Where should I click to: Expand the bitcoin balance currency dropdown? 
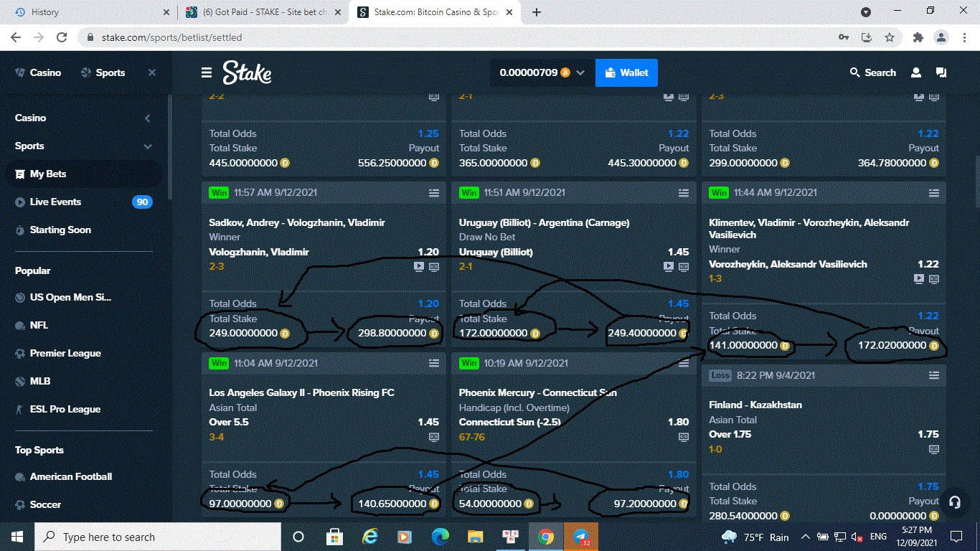coord(580,72)
